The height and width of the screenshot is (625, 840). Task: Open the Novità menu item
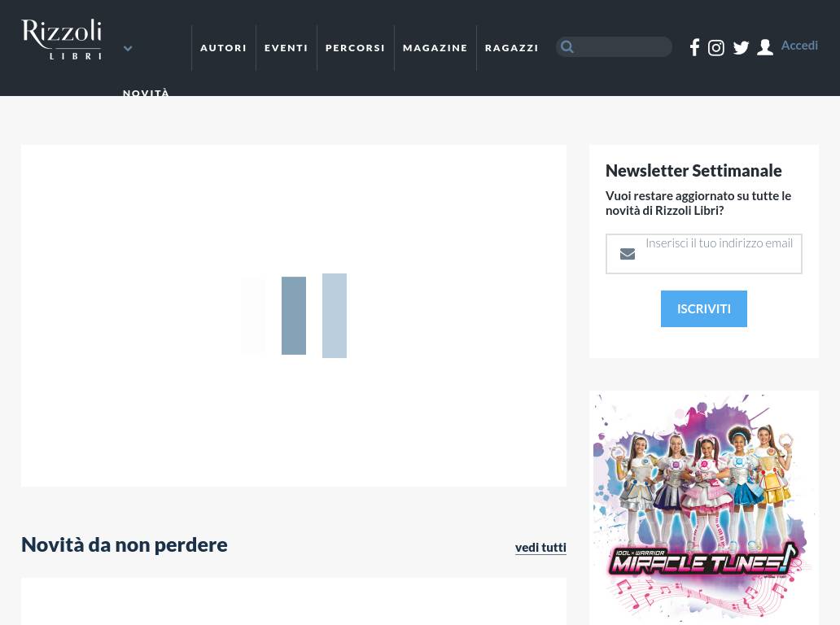coord(147,93)
